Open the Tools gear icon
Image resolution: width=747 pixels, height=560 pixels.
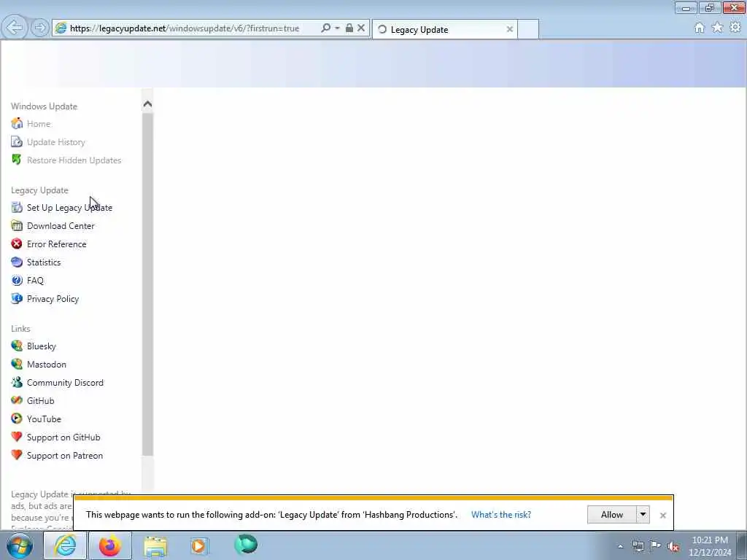[735, 28]
